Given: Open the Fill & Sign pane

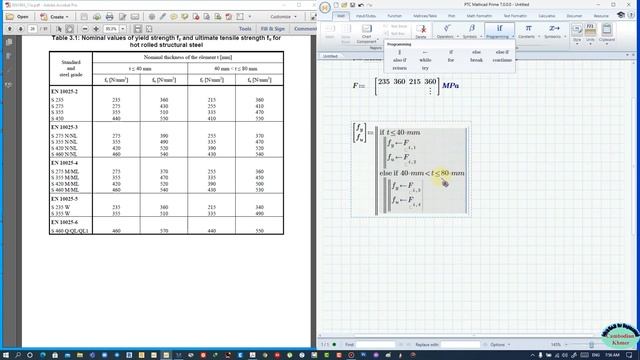Looking at the screenshot, I should 273,29.
